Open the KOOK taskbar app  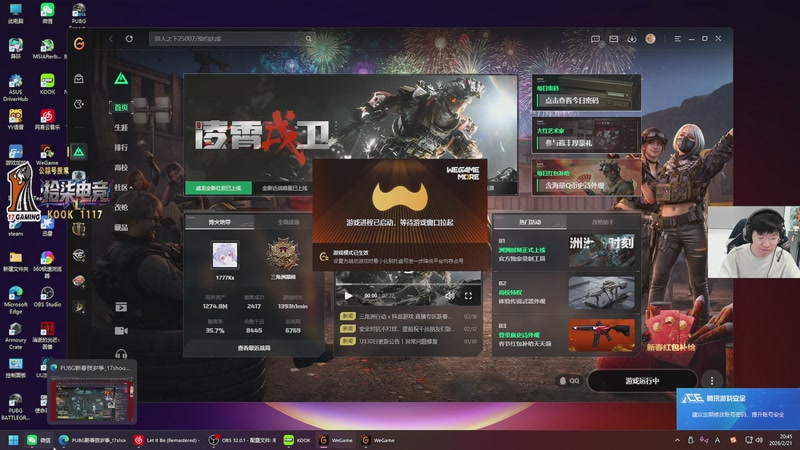[297, 440]
